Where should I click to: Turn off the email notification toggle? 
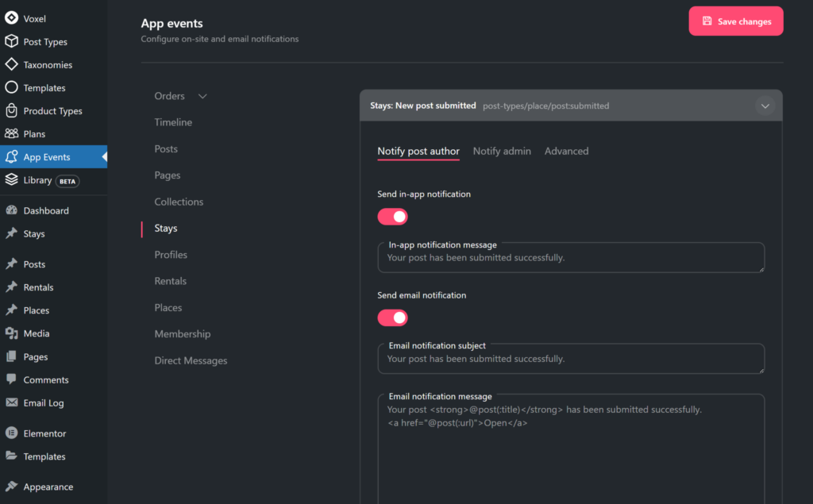pos(392,317)
